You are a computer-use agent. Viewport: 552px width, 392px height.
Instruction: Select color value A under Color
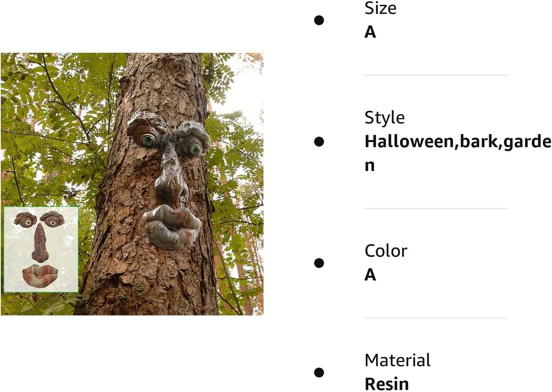(x=370, y=275)
